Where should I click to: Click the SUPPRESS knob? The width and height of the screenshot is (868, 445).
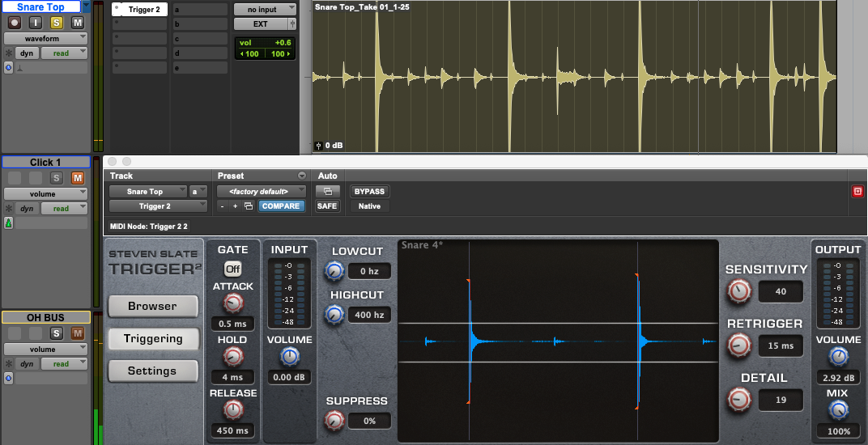[334, 420]
